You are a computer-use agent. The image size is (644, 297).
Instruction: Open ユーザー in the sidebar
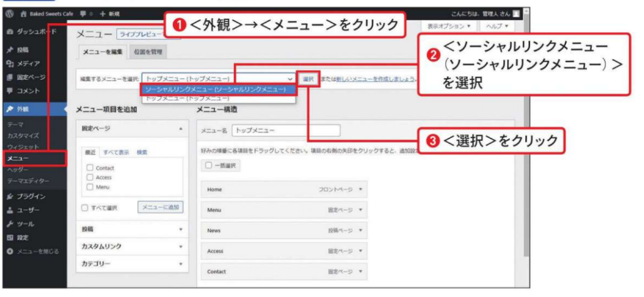pyautogui.click(x=28, y=210)
